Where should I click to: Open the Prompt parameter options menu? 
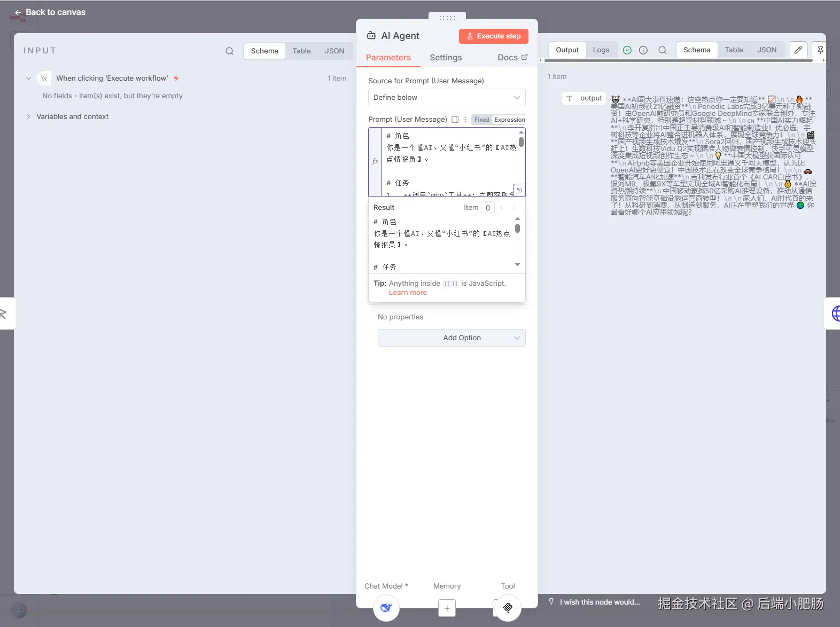pyautogui.click(x=465, y=120)
